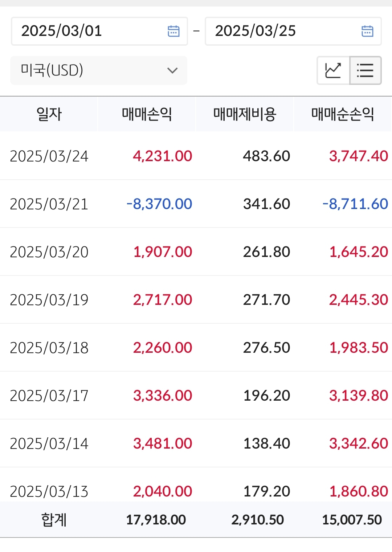Click the profit value 1,907.00
The image size is (392, 552).
pyautogui.click(x=163, y=252)
